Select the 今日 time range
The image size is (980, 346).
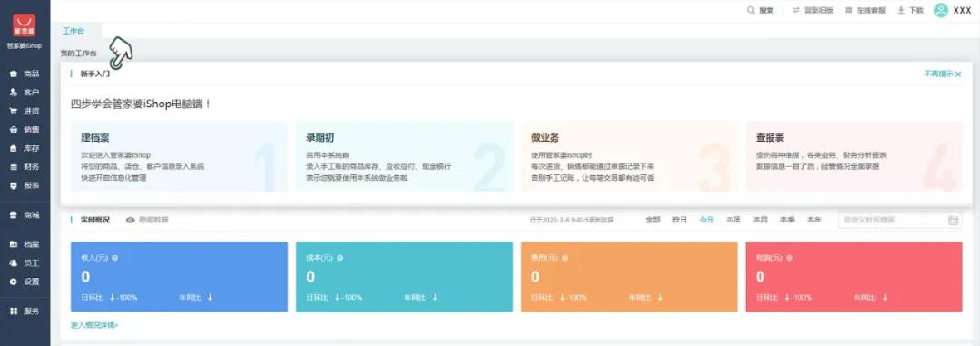[x=706, y=220]
